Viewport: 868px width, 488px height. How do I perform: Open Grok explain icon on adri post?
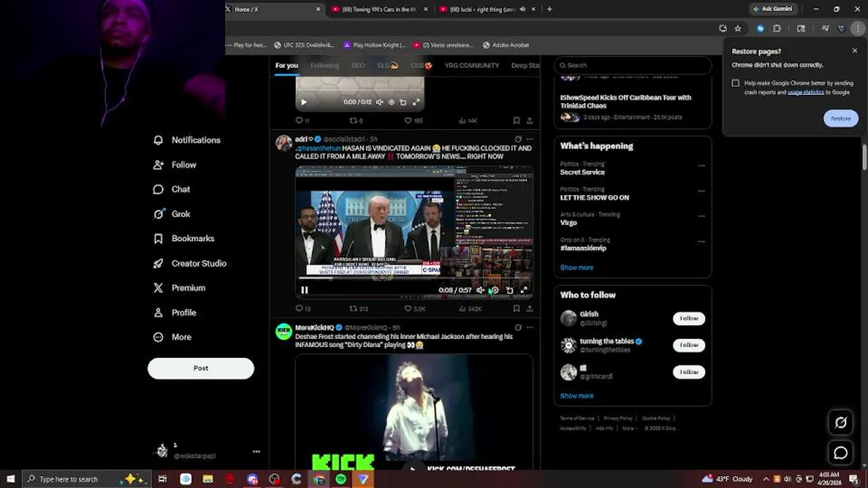point(518,139)
